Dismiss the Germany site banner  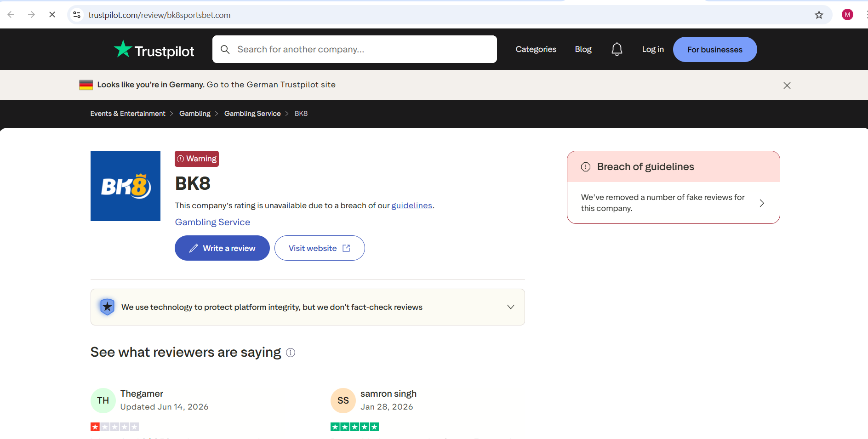[x=787, y=86]
